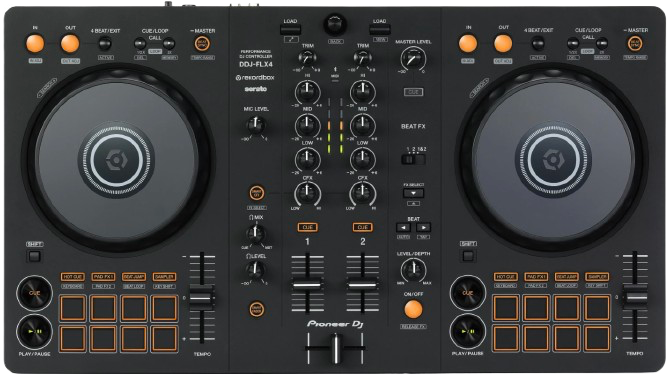Image resolution: width=667 pixels, height=374 pixels.
Task: Click the left deck TEMPO slider handle
Action: tap(202, 297)
